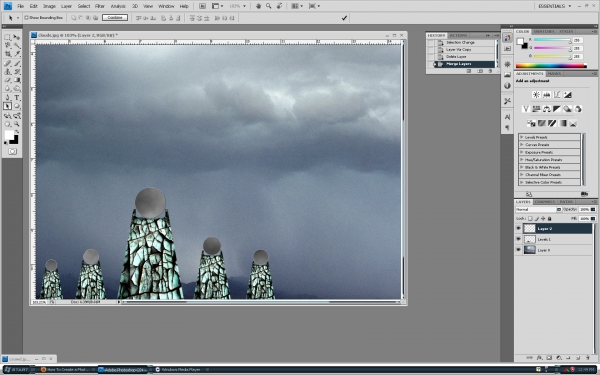The width and height of the screenshot is (600, 375).
Task: Select Merge Layers history state
Action: coord(465,64)
